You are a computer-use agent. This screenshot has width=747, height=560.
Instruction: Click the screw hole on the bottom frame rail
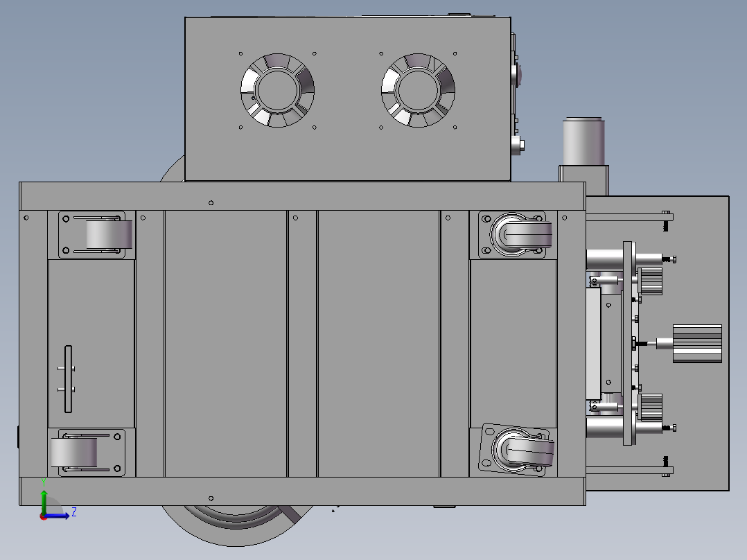[x=211, y=498]
